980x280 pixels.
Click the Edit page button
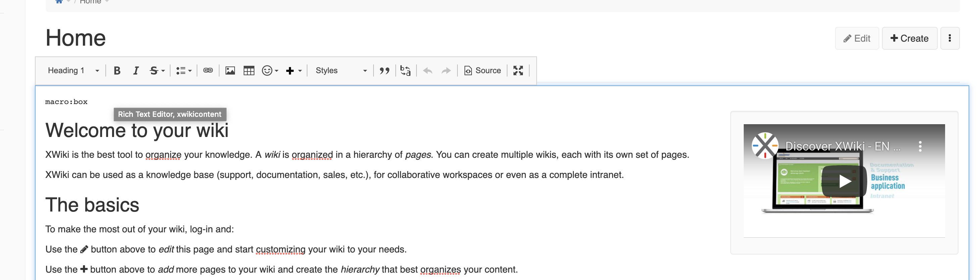click(857, 38)
